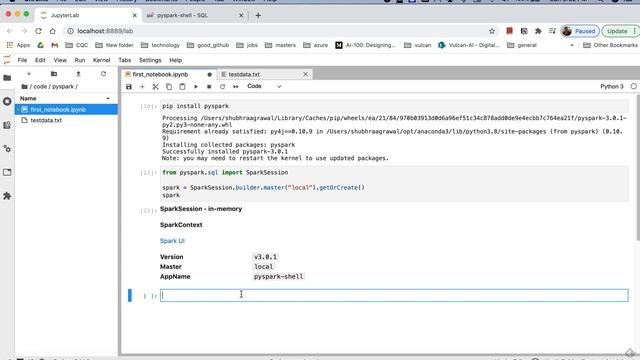
Task: Upload files with the upload arrow icon
Action: click(x=78, y=74)
